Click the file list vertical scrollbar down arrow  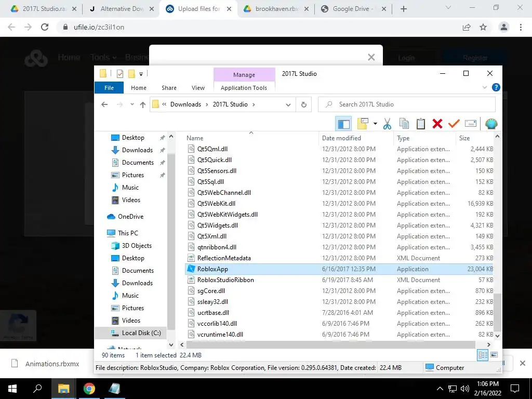click(497, 336)
